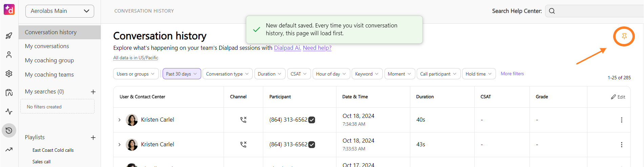Select Conversation history in side menu

[60, 32]
